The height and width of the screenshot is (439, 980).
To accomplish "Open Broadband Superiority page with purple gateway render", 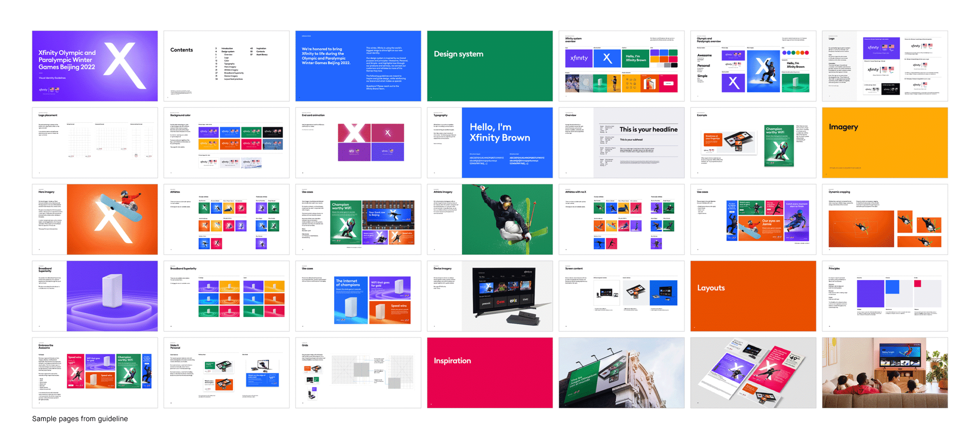I will (x=95, y=296).
